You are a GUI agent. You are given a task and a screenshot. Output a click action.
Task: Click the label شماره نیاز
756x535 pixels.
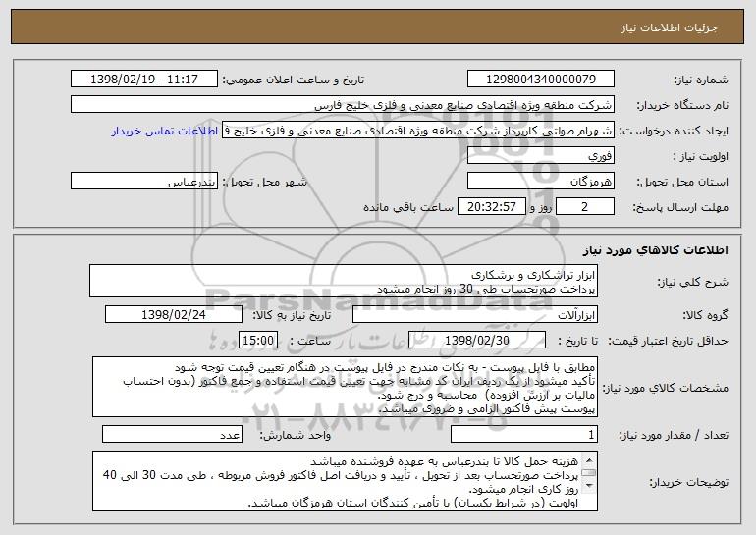click(701, 80)
